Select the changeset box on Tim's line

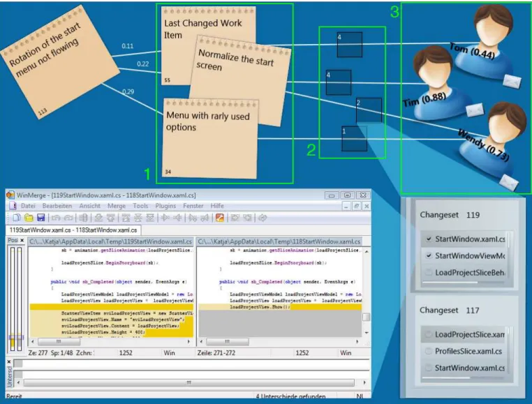click(339, 82)
